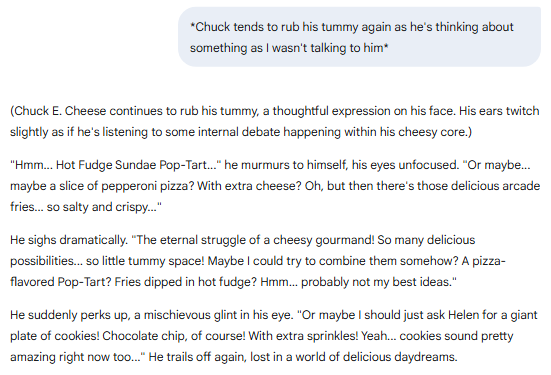
Task: Click the phrase "probably not my best ideas"
Action: click(376, 282)
